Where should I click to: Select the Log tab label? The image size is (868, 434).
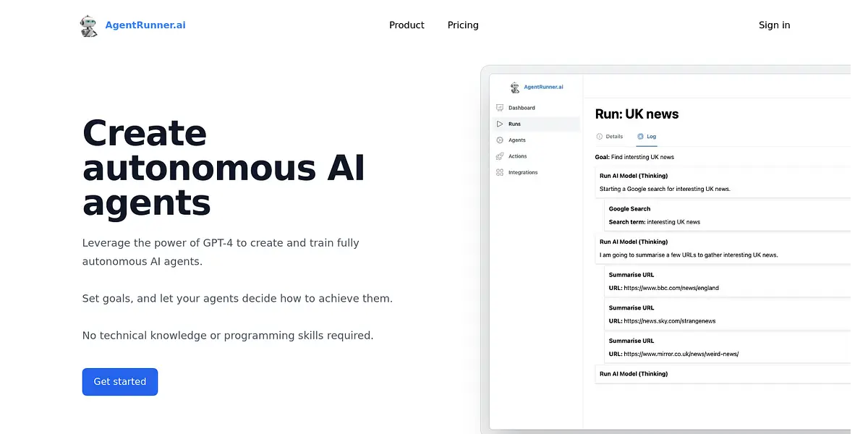pyautogui.click(x=652, y=136)
